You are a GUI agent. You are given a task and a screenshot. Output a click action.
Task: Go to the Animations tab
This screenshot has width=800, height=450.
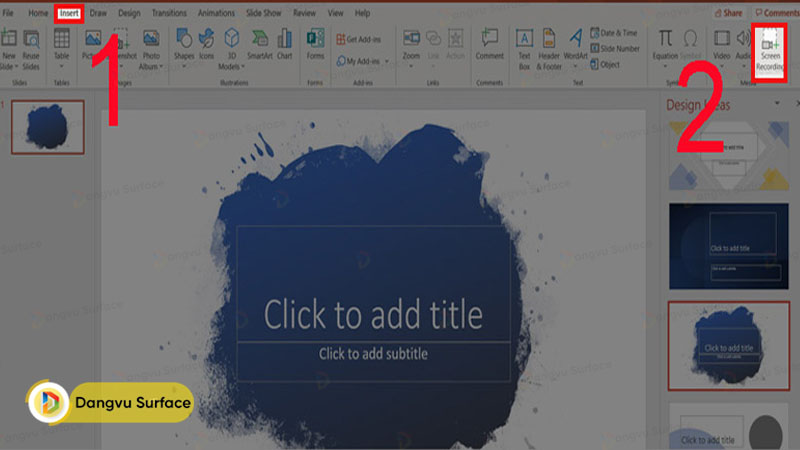[x=216, y=13]
